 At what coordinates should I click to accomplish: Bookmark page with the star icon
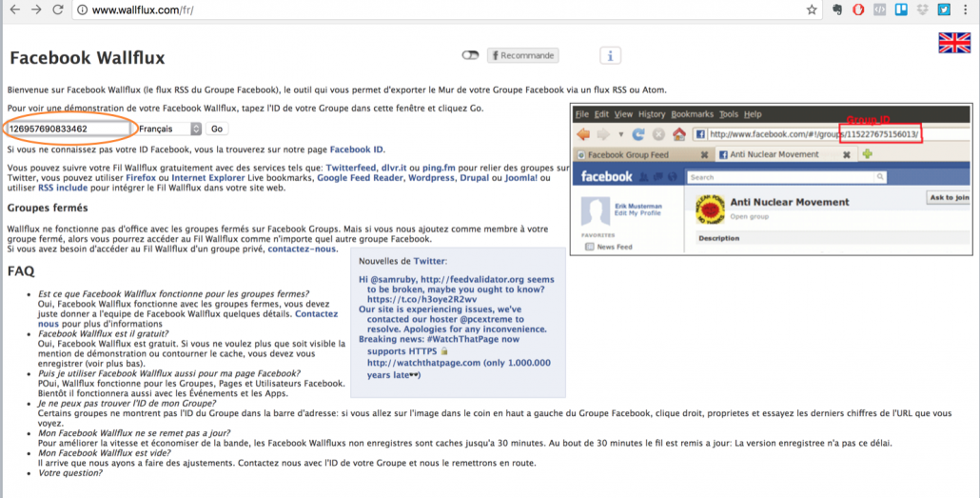(x=812, y=10)
